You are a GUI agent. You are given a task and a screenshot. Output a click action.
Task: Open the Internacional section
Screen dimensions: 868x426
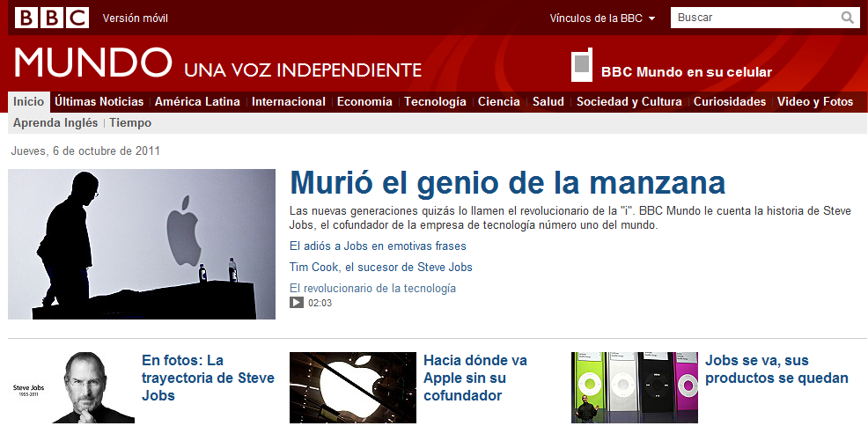[289, 102]
